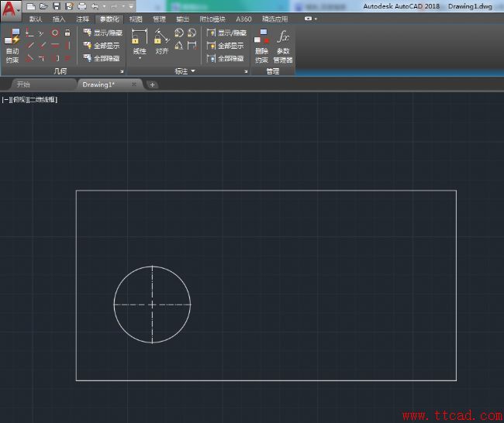Open ribbon minimize options dropdown arrow
The height and width of the screenshot is (423, 504).
316,19
